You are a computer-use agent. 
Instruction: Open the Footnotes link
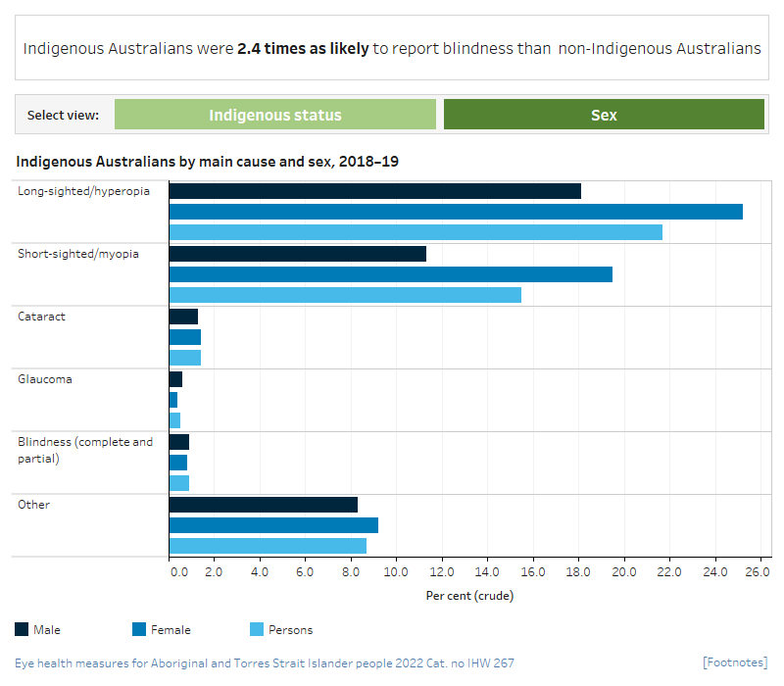coord(734,662)
